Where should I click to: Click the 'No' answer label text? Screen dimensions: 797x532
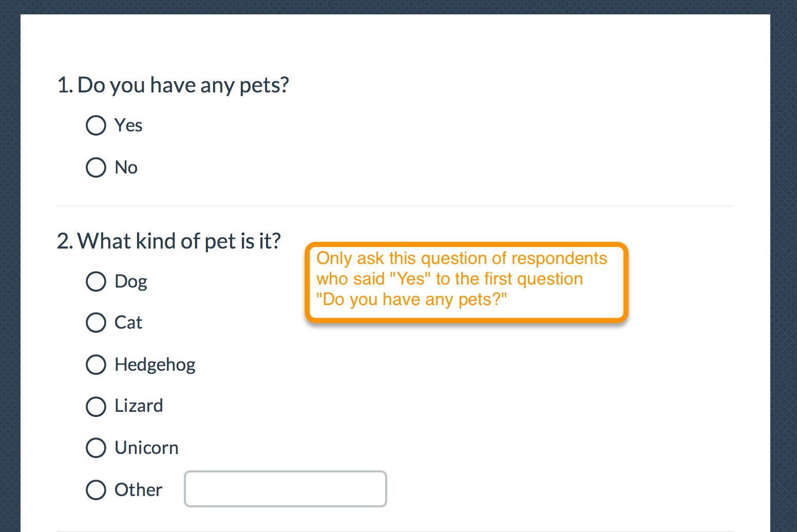(x=126, y=167)
